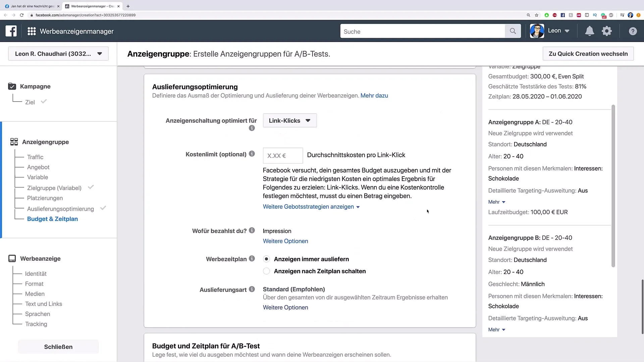
Task: Go to Sprachen section
Action: [38, 314]
